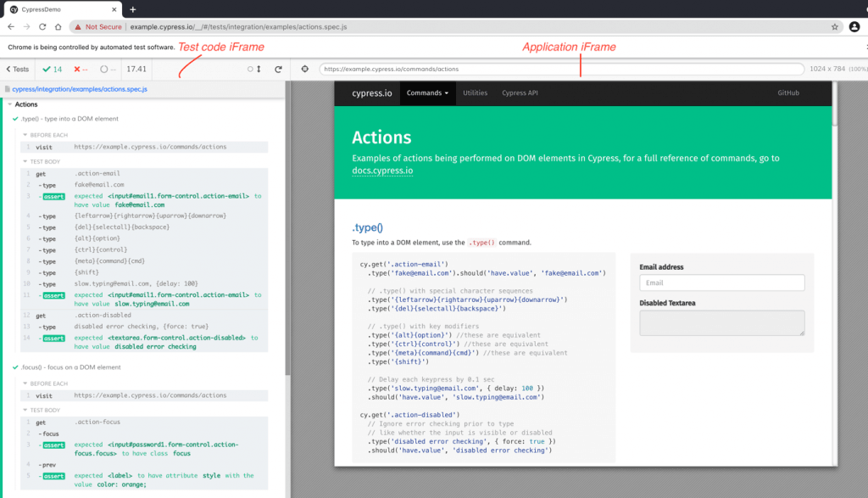This screenshot has width=868, height=498.
Task: Click the actions.spec.js file path link
Action: pyautogui.click(x=80, y=88)
